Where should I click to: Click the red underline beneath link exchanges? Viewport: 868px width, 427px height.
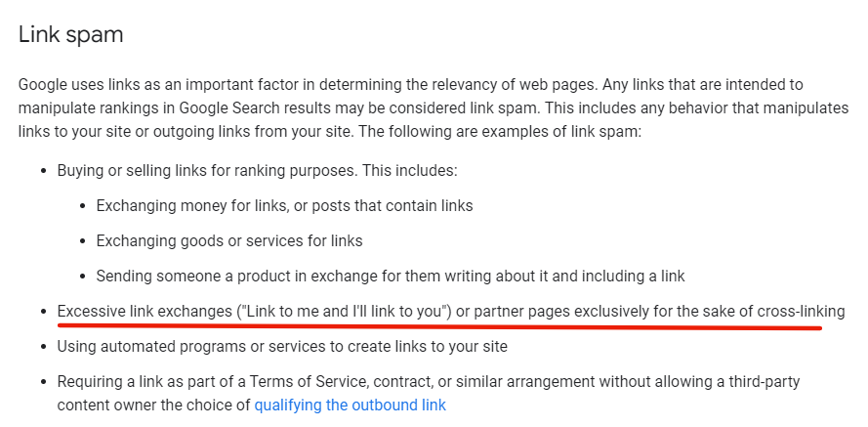click(x=439, y=325)
